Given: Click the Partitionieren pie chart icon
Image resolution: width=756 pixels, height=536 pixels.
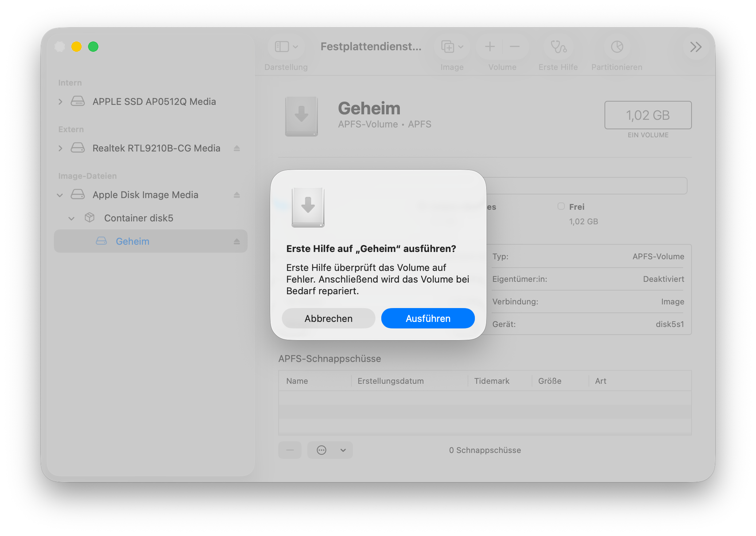Looking at the screenshot, I should (x=617, y=47).
